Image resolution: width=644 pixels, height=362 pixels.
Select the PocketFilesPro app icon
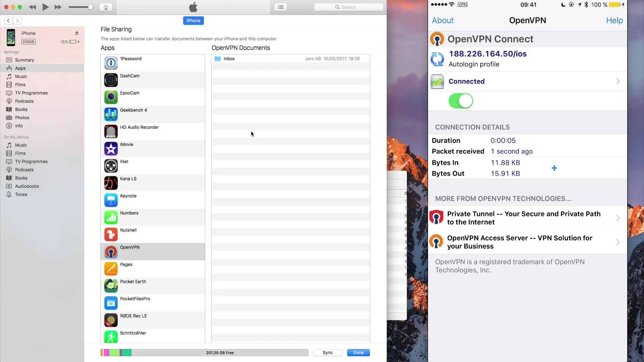[x=111, y=303]
